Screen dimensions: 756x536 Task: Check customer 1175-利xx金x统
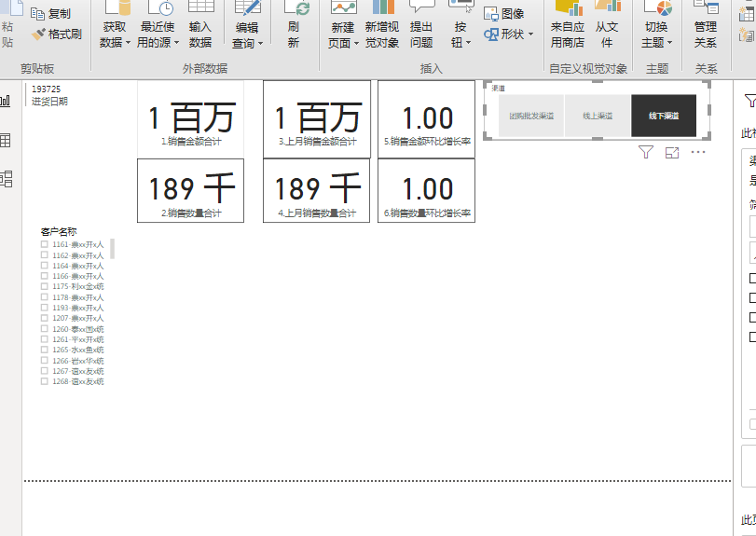(45, 286)
